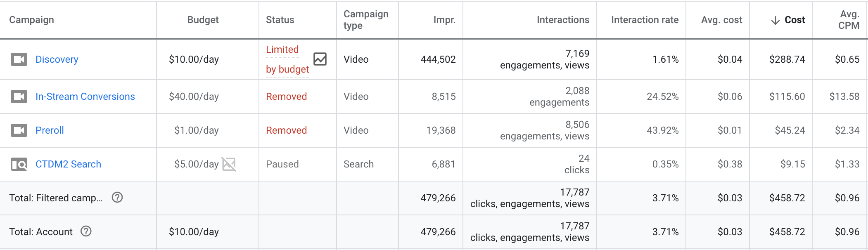Click the crossed-out icon next to $5.00/day
This screenshot has height=250, width=868.
pos(229,164)
